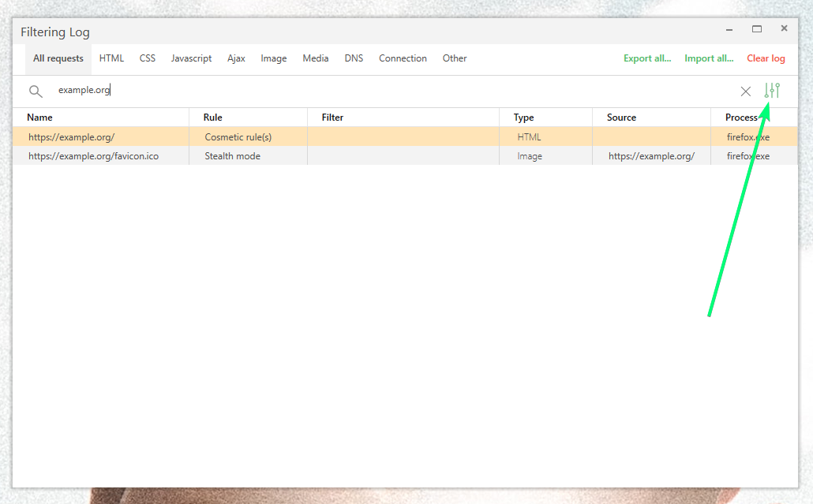Switch to the Javascript requests tab

tap(191, 58)
